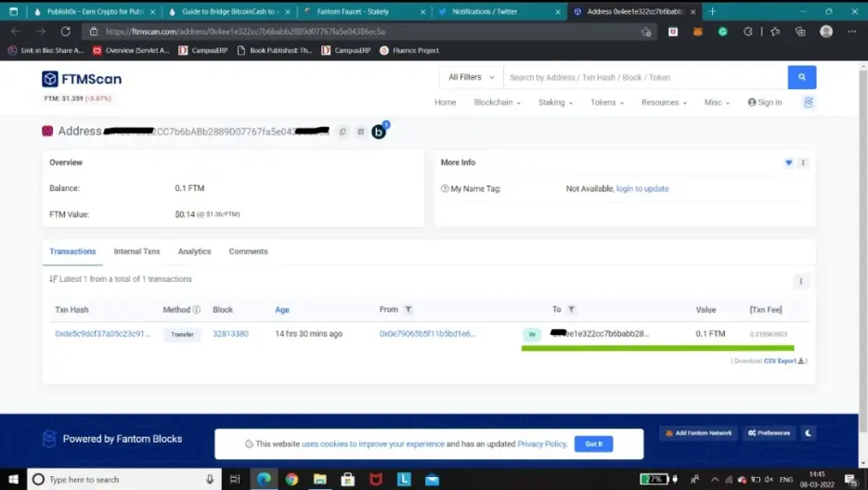Expand Blockchain menu
This screenshot has width=868, height=490.
[x=497, y=102]
